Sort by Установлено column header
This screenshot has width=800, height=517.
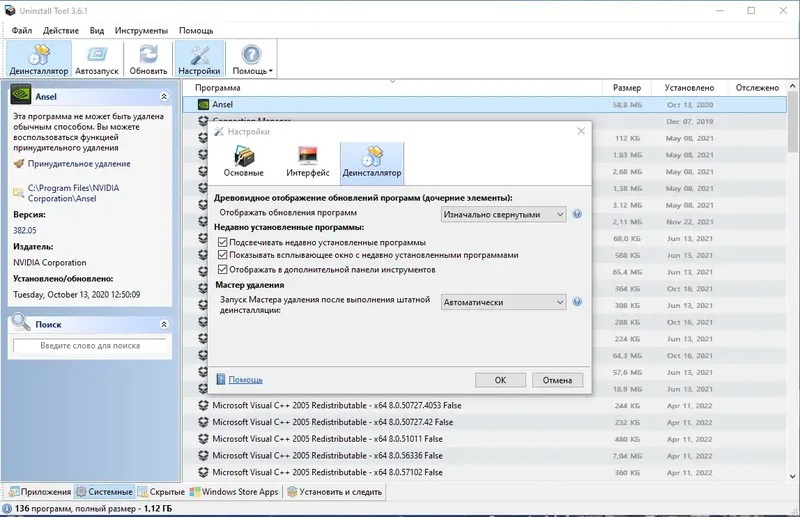[689, 88]
